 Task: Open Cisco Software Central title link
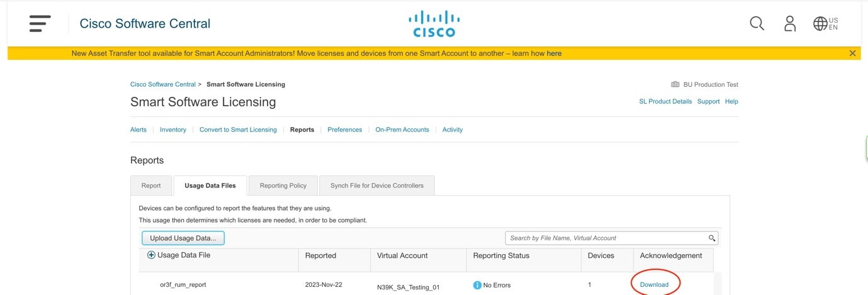click(145, 24)
